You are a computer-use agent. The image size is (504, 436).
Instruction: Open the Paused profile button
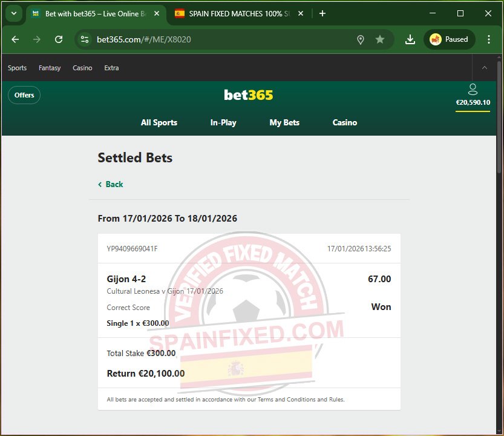[449, 39]
